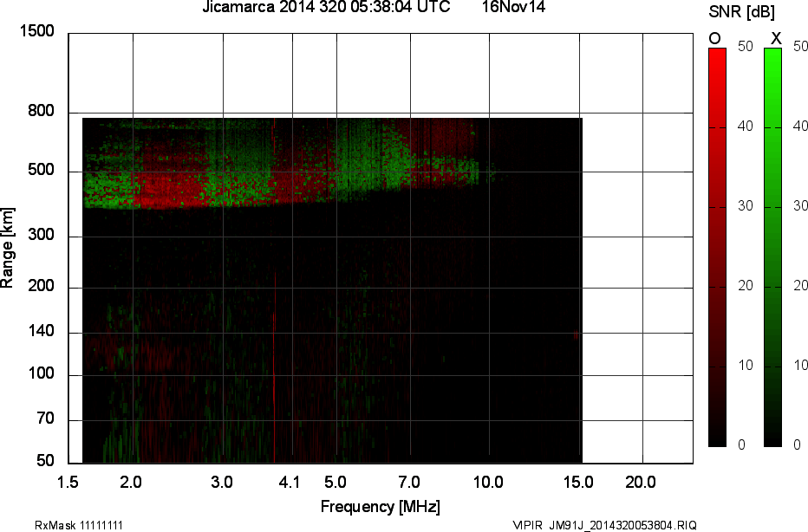Click the 300 range axis tick label
This screenshot has width=808, height=532.
(42, 236)
